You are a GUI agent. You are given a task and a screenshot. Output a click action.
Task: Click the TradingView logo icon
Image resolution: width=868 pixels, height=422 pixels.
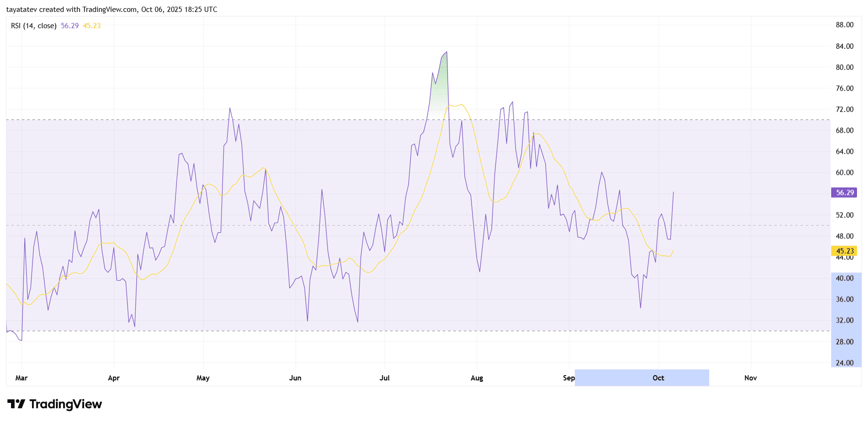[16, 404]
